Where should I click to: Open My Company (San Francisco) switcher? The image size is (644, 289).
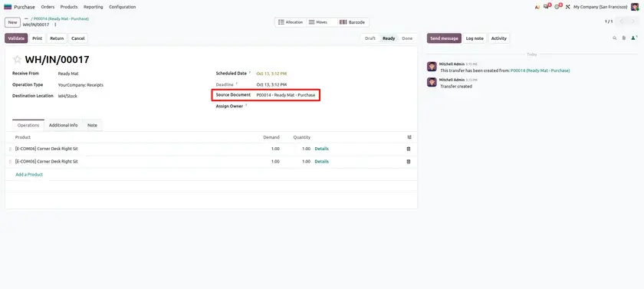(x=600, y=7)
